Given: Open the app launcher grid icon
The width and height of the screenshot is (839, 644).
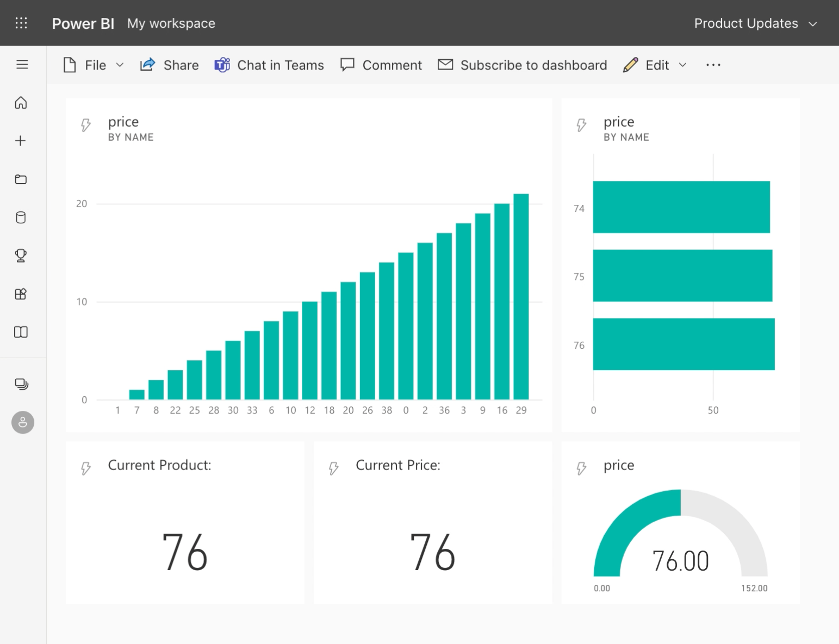Looking at the screenshot, I should coord(21,23).
